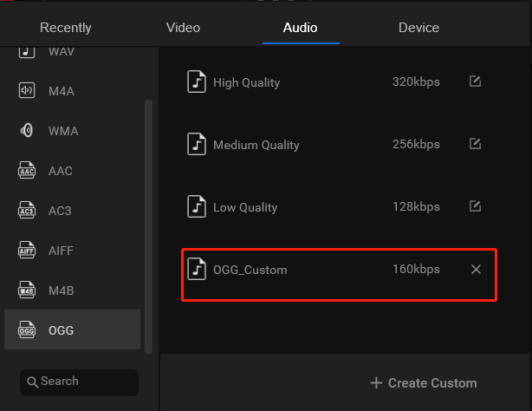Viewport: 532px width, 411px height.
Task: Click the AC3 file icon
Action: tap(27, 210)
